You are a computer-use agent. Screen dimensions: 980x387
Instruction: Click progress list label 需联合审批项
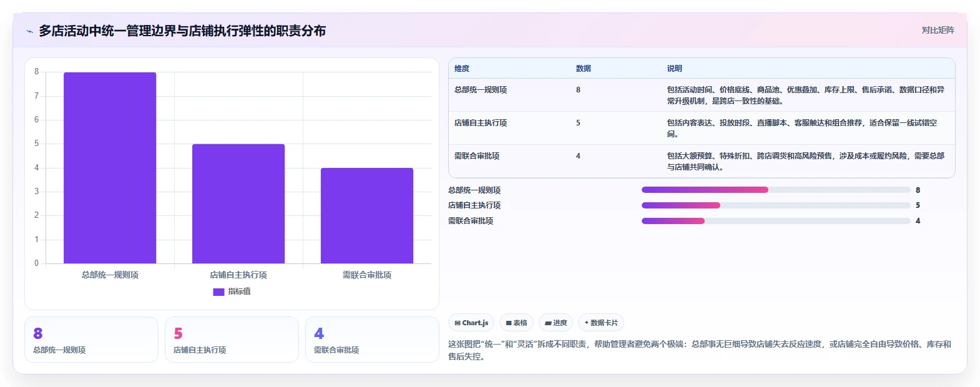tap(471, 221)
